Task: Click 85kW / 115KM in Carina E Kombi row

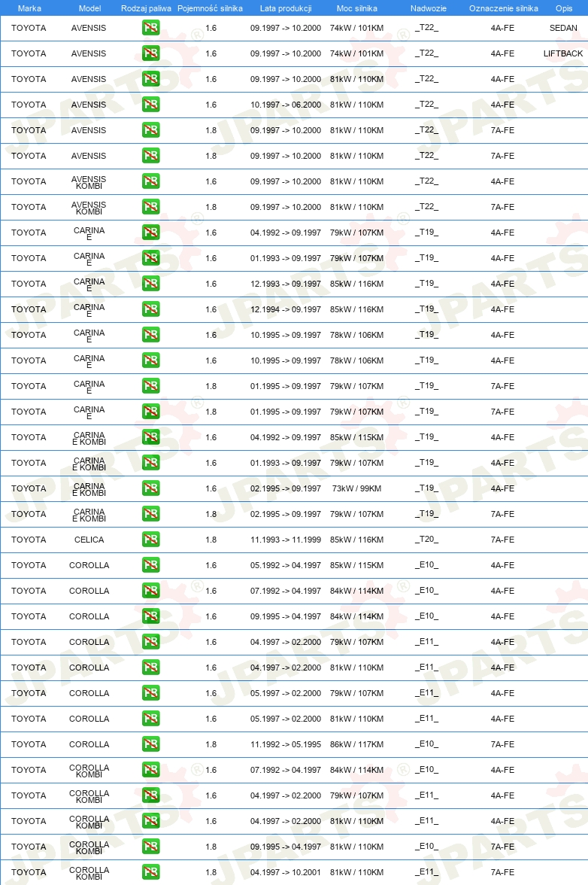Action: [x=357, y=436]
